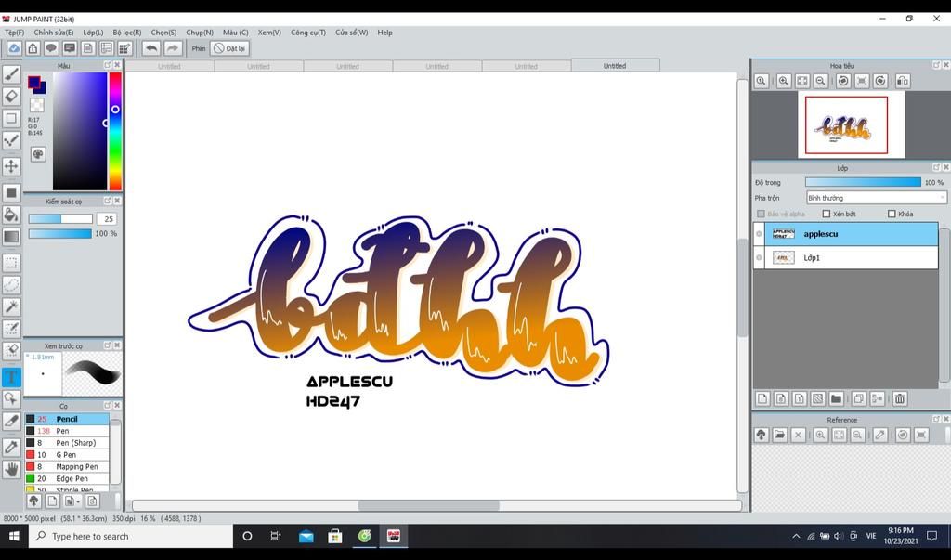
Task: Enable the Khóa lock checkbox
Action: click(892, 214)
